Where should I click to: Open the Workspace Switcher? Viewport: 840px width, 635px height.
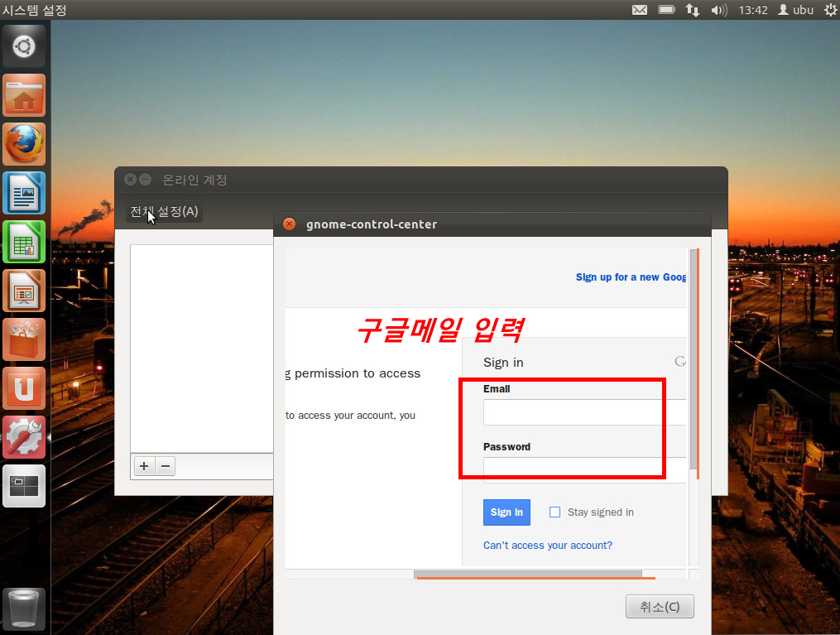pyautogui.click(x=24, y=486)
